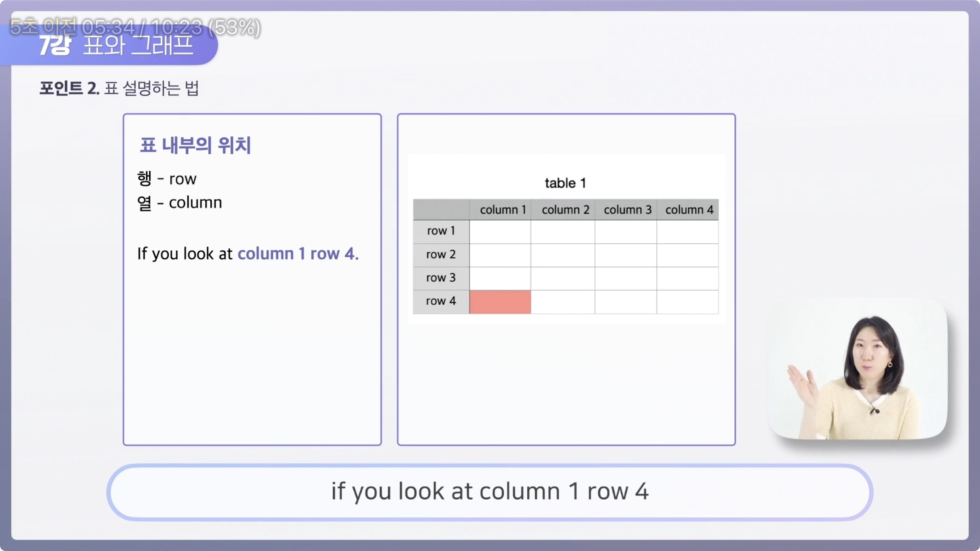Screen dimensions: 980x551
Task: Click the 'column 1' header cell
Action: [502, 209]
